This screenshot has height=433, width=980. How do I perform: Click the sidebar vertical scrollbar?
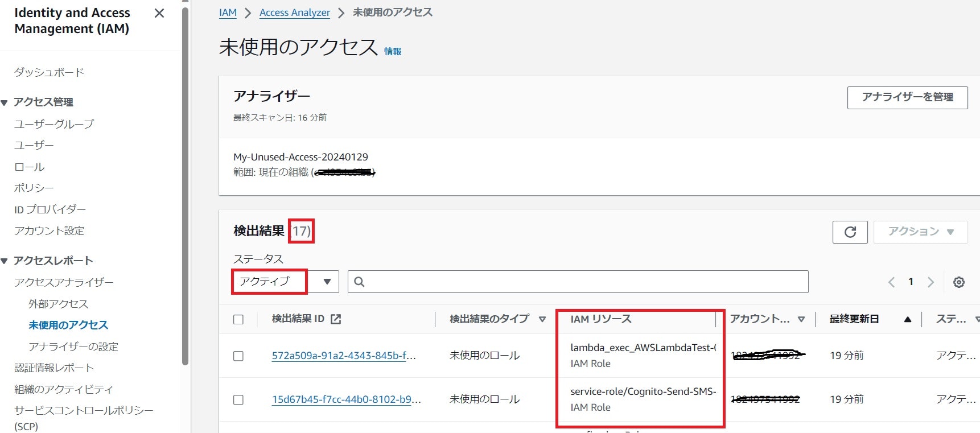point(185,188)
